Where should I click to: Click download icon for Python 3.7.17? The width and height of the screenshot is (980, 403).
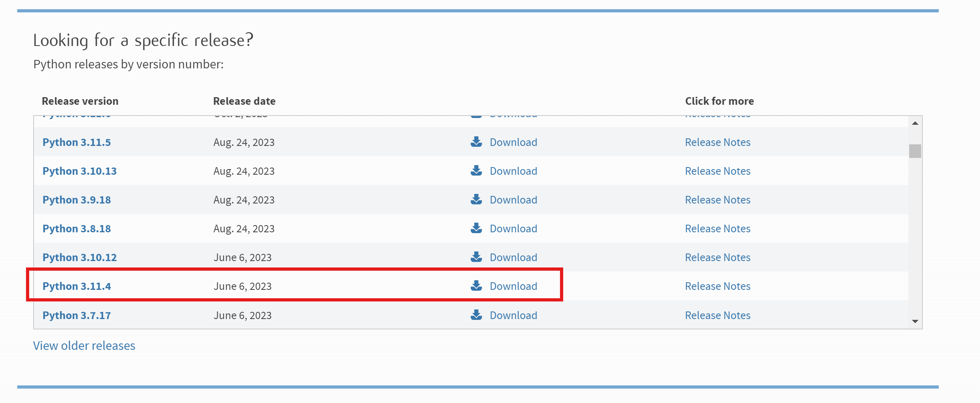[x=476, y=315]
